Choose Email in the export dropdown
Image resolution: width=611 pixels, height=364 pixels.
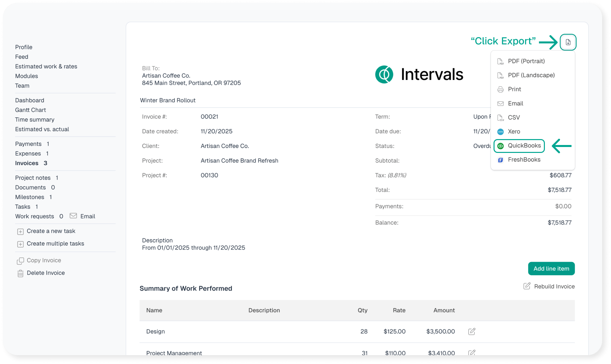click(515, 104)
